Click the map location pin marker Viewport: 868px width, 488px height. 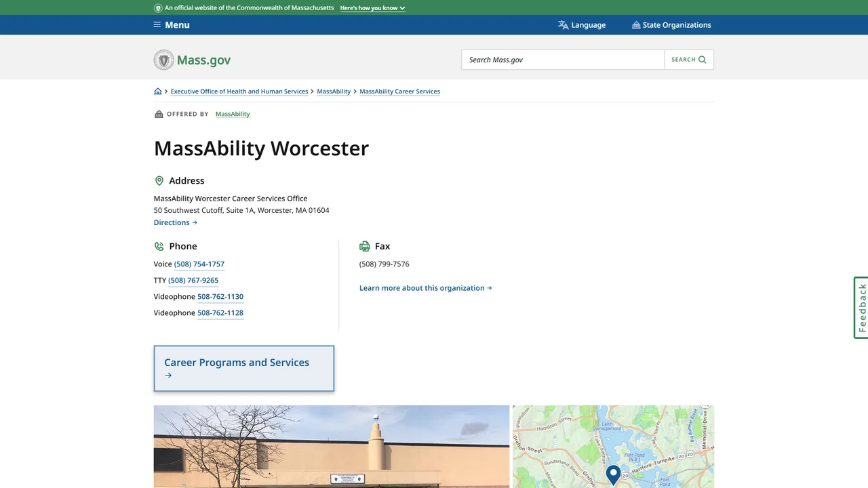tap(613, 474)
